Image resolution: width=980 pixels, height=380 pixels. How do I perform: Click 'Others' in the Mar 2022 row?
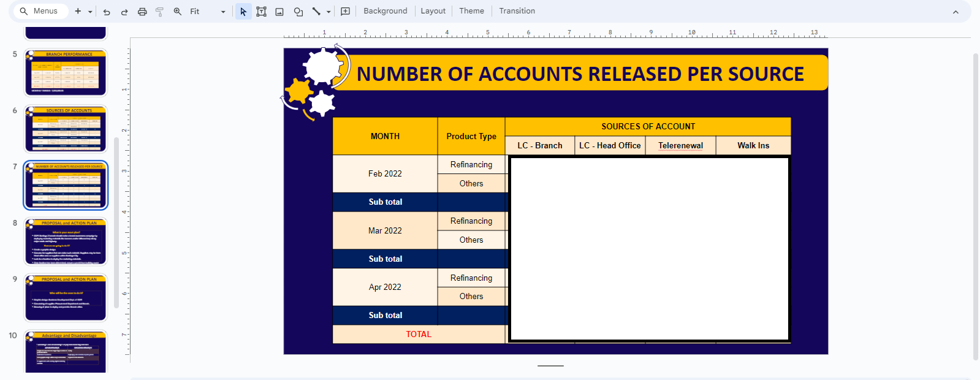coord(471,240)
